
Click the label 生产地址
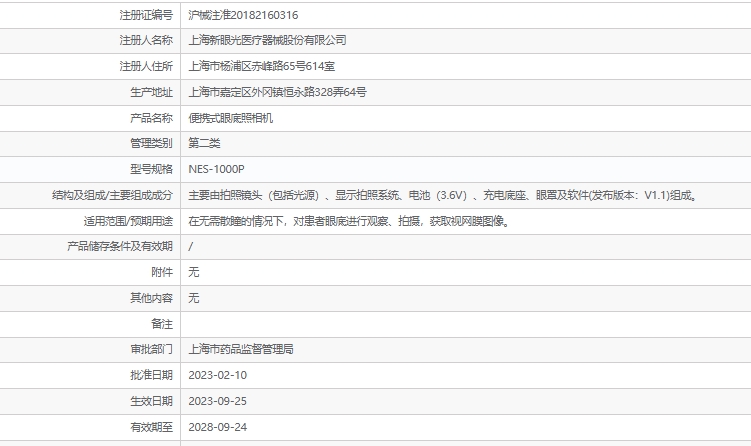click(151, 92)
